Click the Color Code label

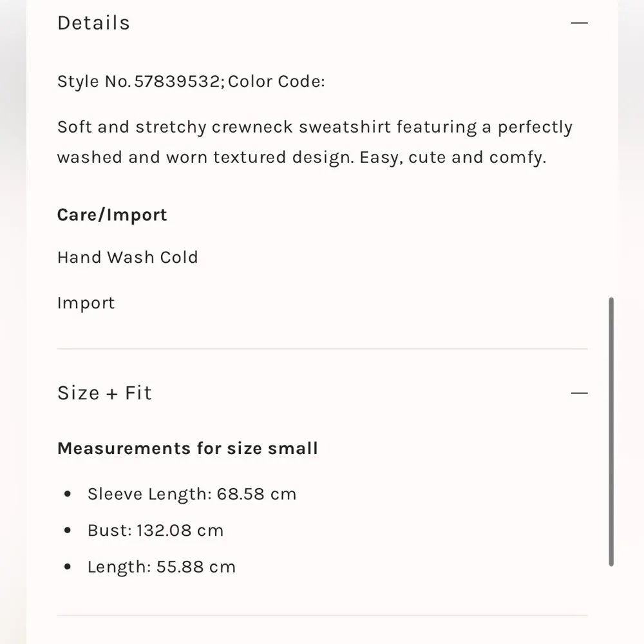pos(277,82)
